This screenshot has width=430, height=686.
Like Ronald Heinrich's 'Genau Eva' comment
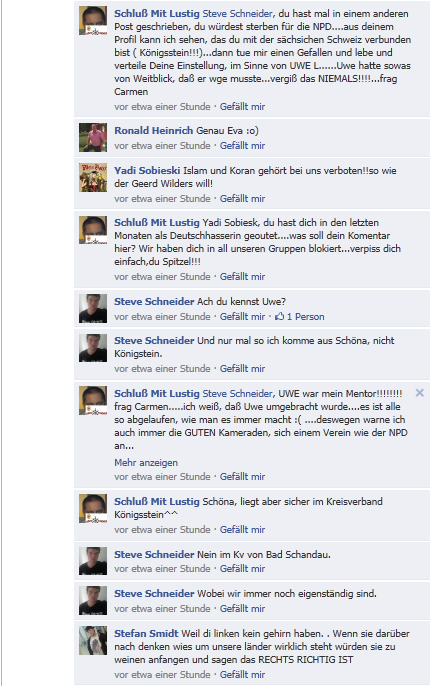[242, 146]
